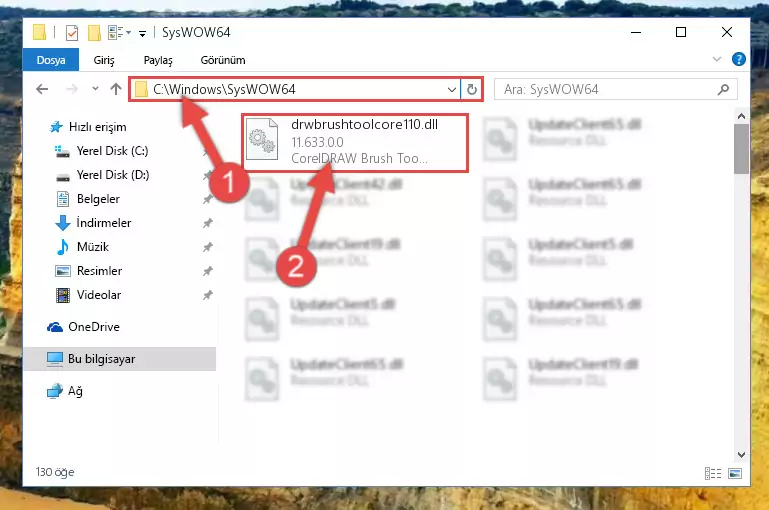The height and width of the screenshot is (510, 769).
Task: Select the drwbrushtoolcore110.dll file
Action: point(355,143)
